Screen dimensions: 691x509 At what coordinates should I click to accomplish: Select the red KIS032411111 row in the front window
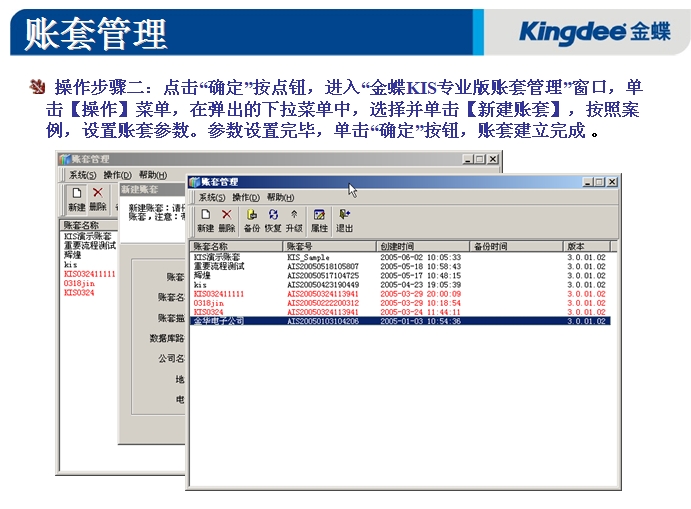[x=400, y=294]
